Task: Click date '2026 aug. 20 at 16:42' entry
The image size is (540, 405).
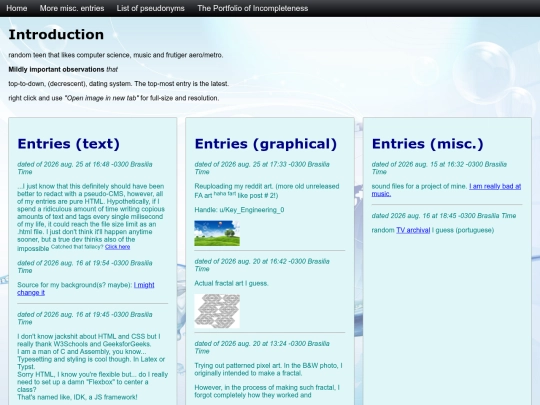Action: click(262, 265)
